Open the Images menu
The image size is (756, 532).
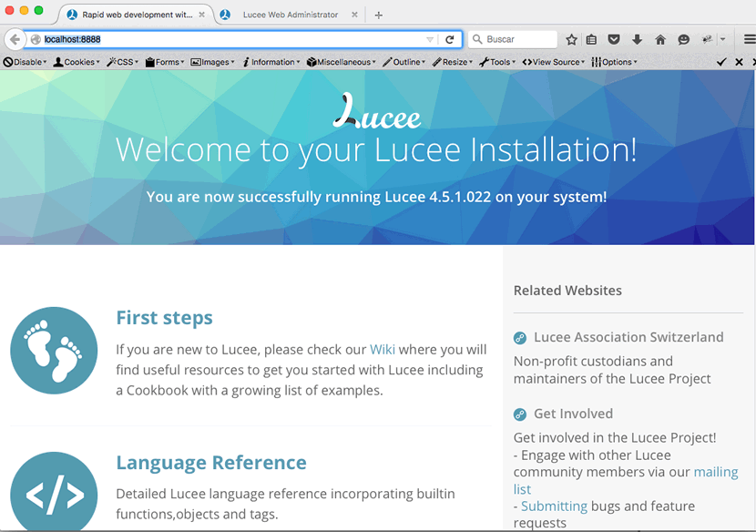212,62
